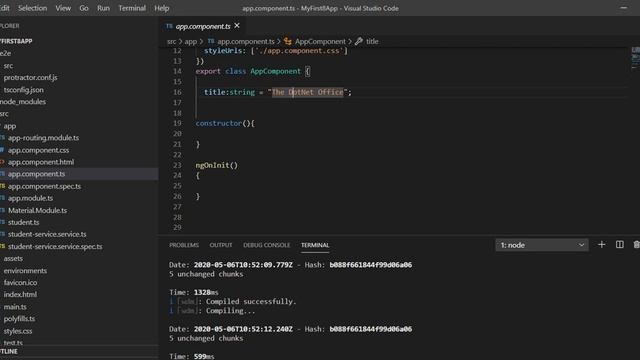The height and width of the screenshot is (360, 640).
Task: Click 'AppComponent' class name on line 14
Action: (276, 71)
